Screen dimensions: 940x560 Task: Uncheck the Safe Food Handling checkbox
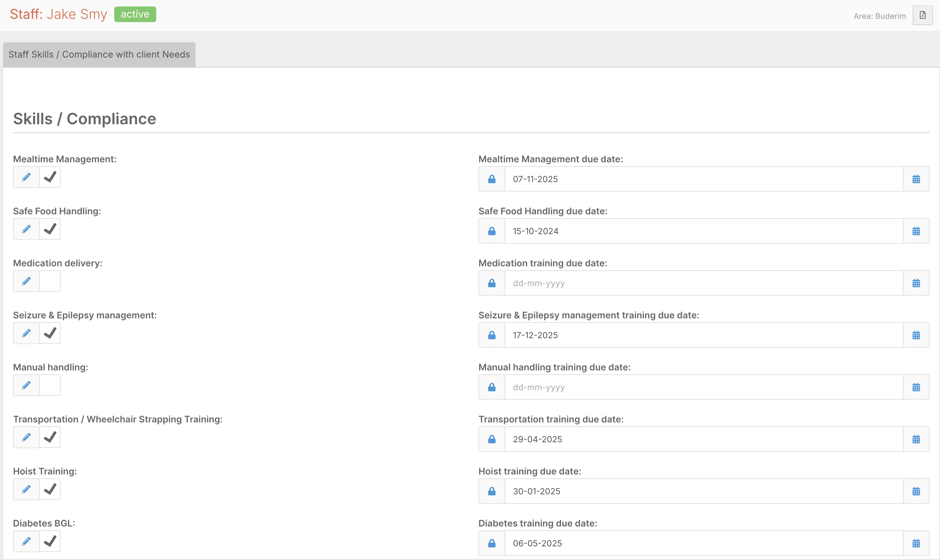50,229
